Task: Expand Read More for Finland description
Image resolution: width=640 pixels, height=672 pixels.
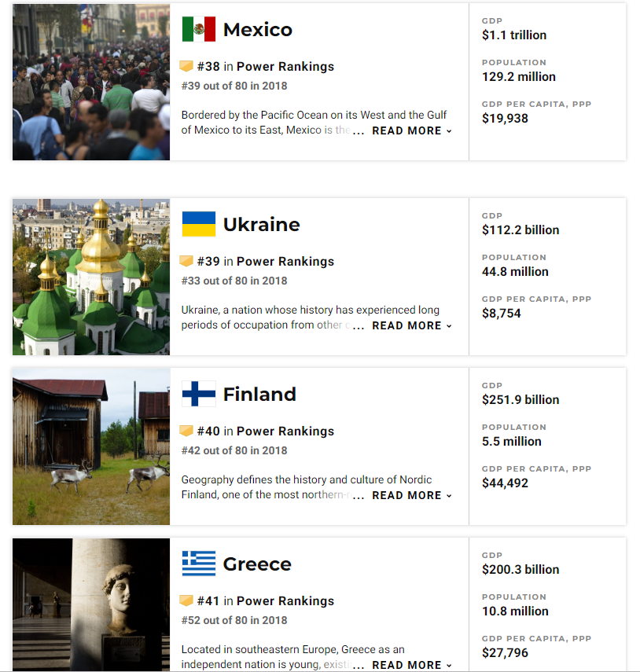Action: point(411,495)
